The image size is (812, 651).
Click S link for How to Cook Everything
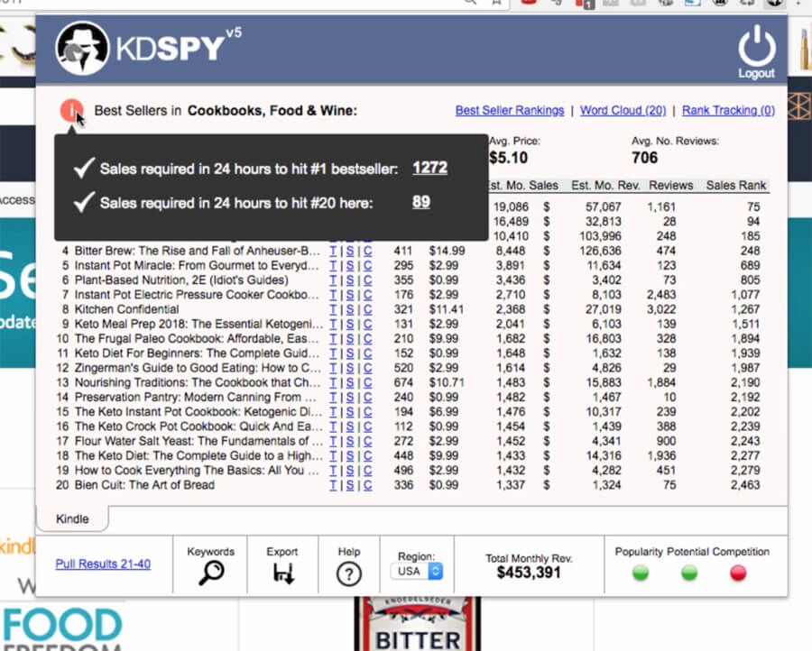(350, 471)
